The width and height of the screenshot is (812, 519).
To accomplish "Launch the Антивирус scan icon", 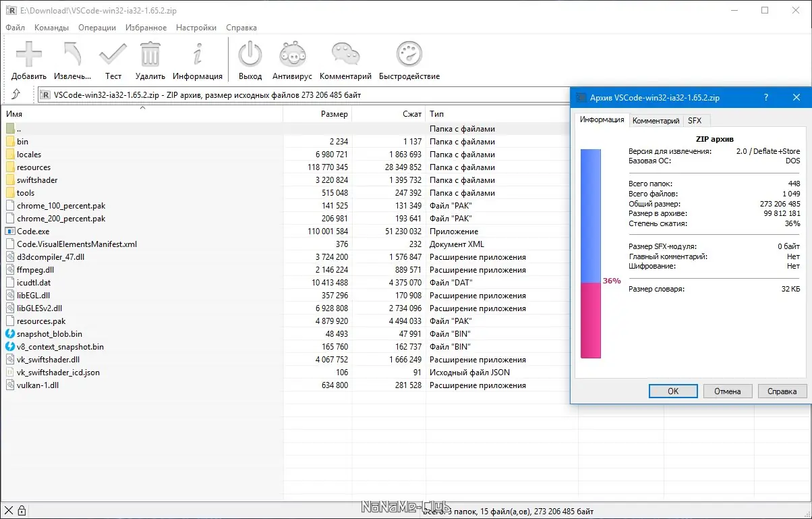I will pyautogui.click(x=293, y=54).
